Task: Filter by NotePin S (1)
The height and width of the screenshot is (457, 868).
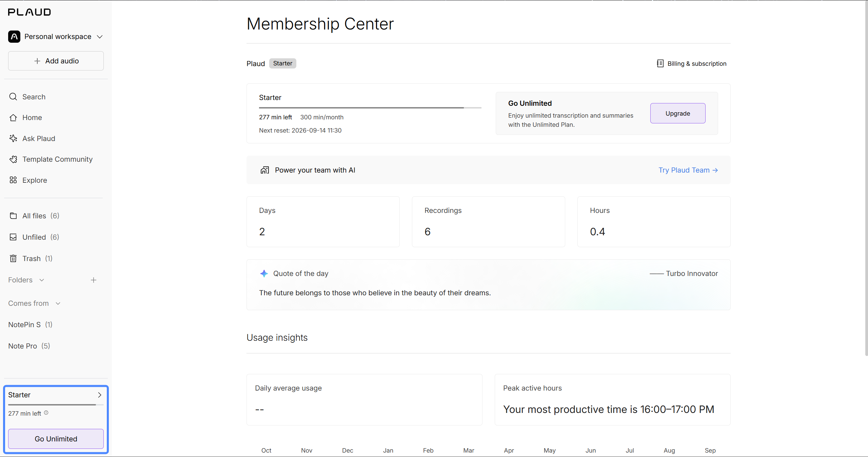Action: (31, 325)
